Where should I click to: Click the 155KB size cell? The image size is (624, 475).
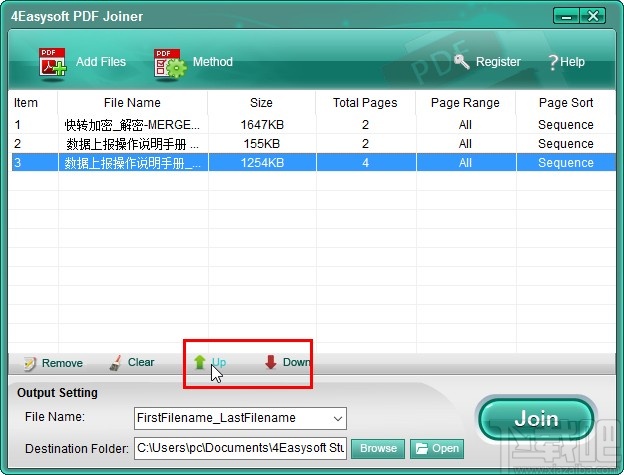262,144
